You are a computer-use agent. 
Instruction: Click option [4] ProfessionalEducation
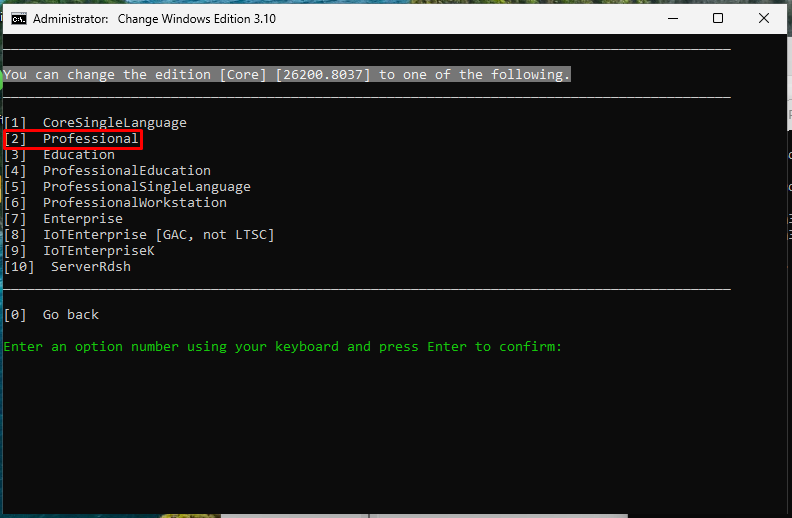[107, 171]
